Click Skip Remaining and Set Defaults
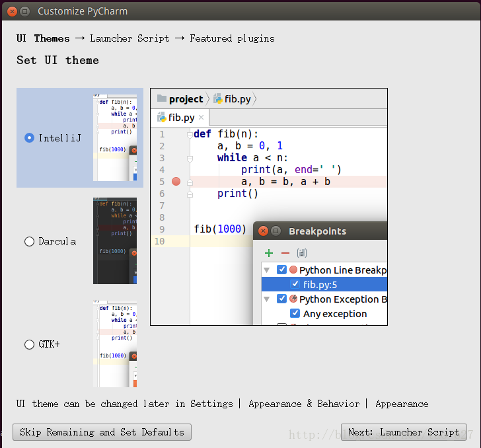This screenshot has width=481, height=448. click(x=102, y=432)
